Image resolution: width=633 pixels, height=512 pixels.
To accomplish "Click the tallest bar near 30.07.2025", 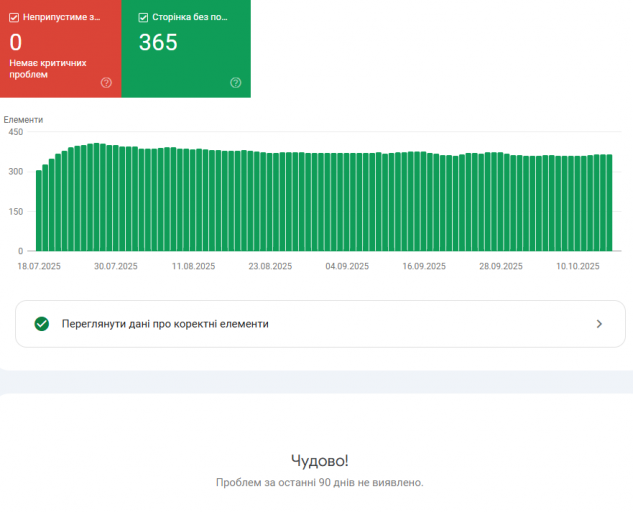I will pyautogui.click(x=96, y=197).
